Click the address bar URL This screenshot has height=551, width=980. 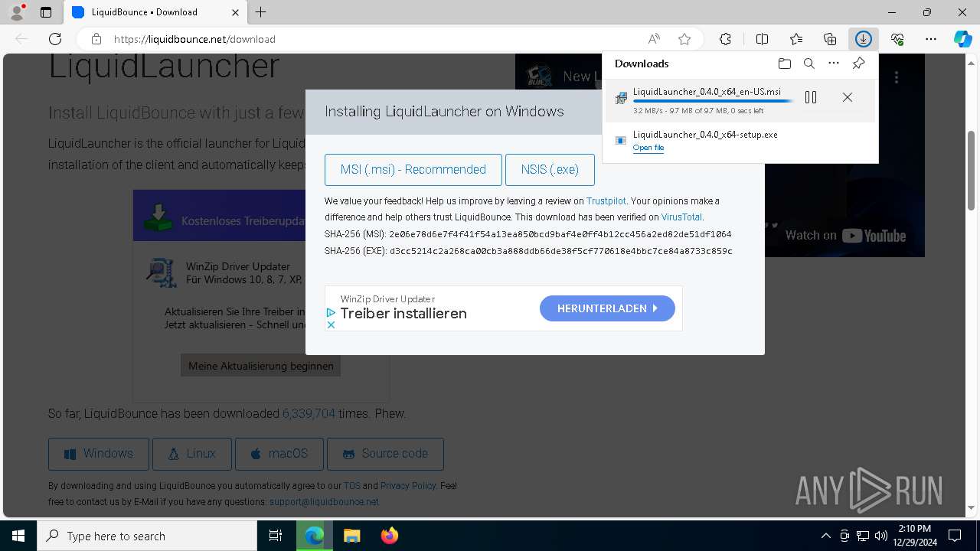194,39
